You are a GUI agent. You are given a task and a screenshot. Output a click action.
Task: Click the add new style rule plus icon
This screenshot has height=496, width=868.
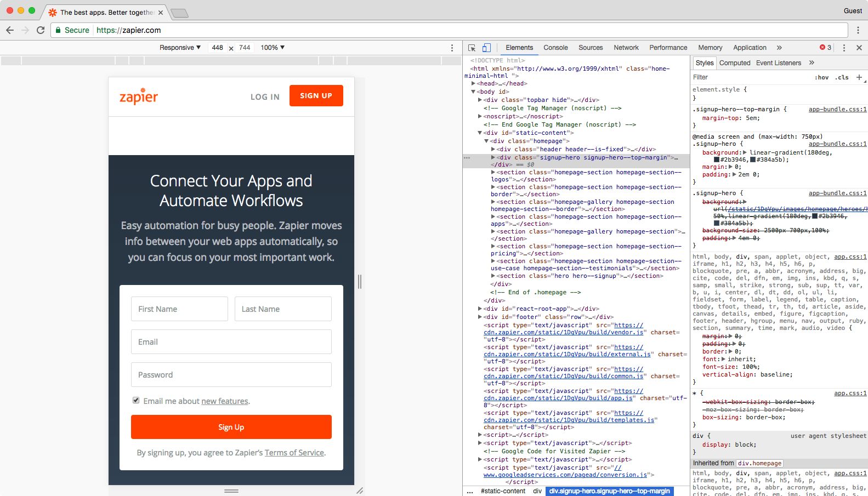coord(859,77)
